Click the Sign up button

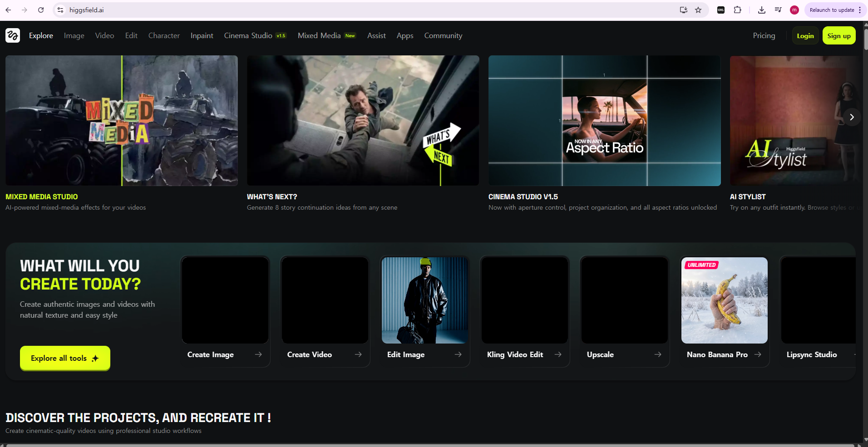click(839, 36)
